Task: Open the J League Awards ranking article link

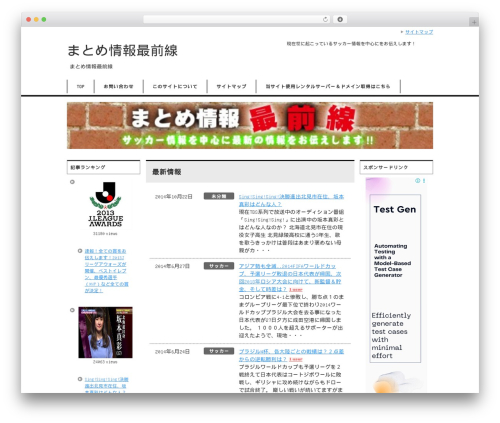Action: pos(106,271)
